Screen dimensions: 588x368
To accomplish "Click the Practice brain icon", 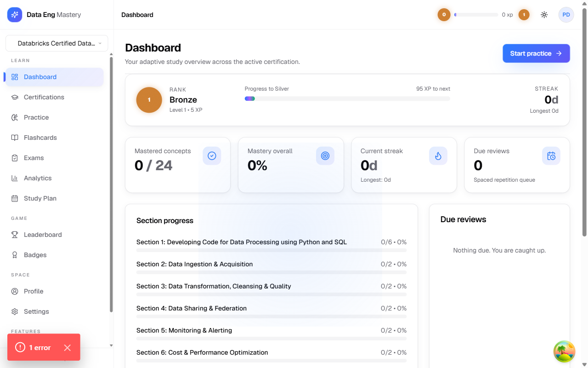I will 15,117.
